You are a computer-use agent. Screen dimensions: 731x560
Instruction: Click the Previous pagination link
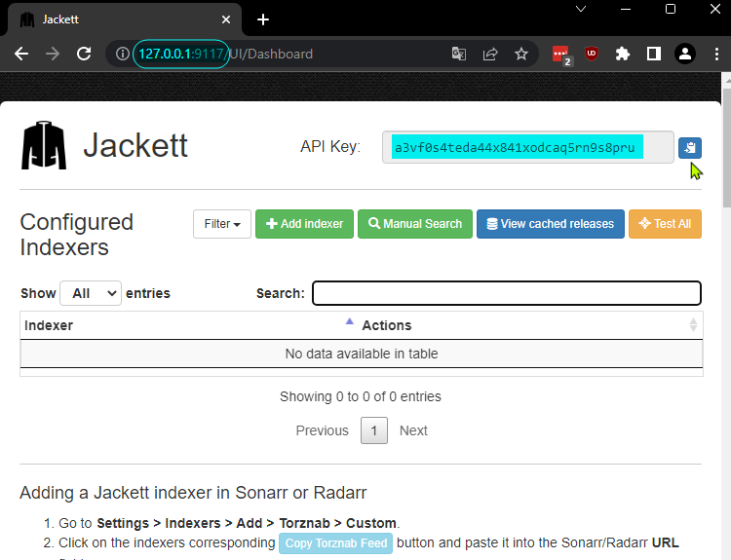323,430
